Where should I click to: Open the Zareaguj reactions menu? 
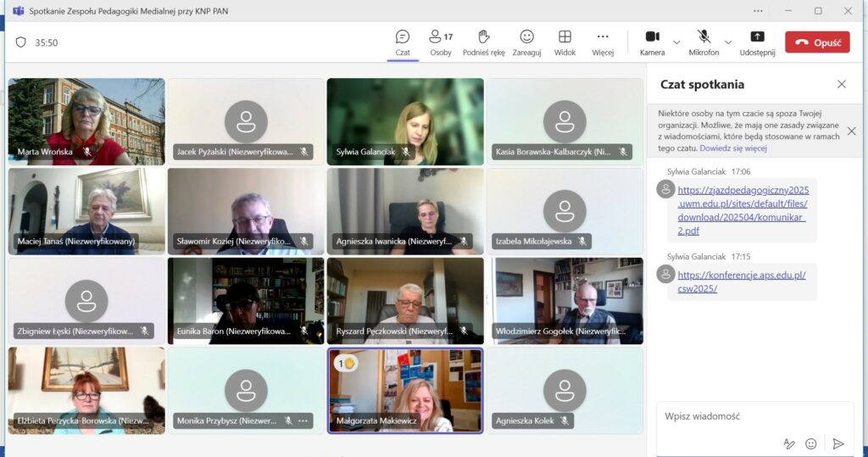click(x=526, y=42)
